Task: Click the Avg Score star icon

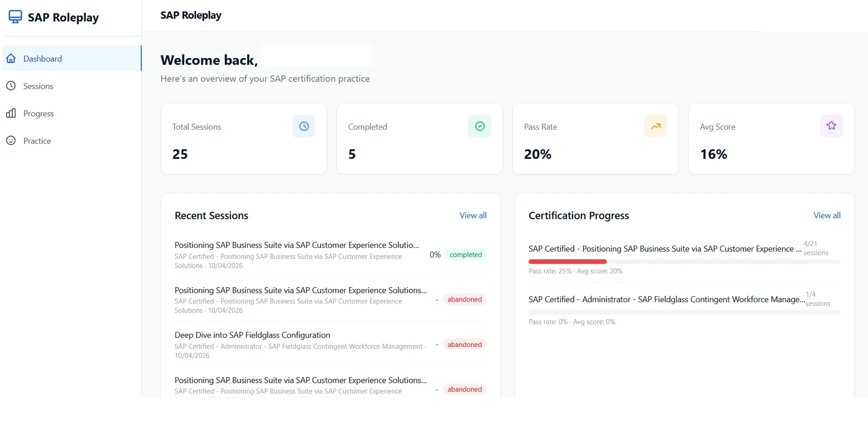Action: click(831, 126)
